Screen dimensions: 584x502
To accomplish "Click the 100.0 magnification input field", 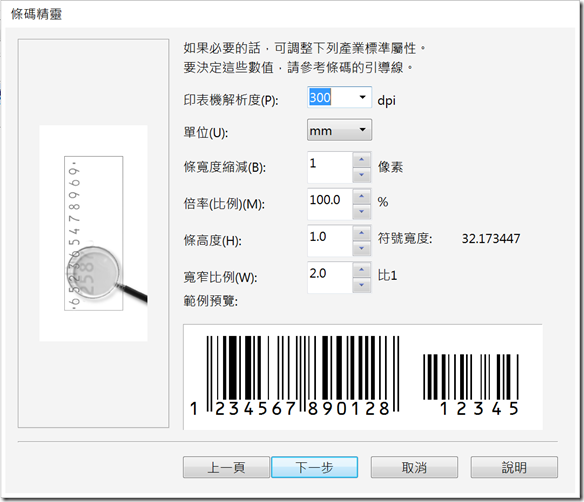I will tap(330, 204).
